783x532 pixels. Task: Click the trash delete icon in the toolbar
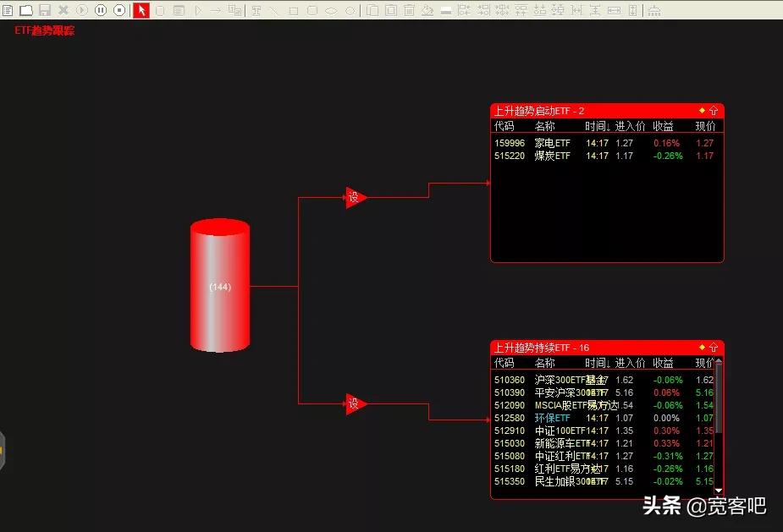(409, 10)
